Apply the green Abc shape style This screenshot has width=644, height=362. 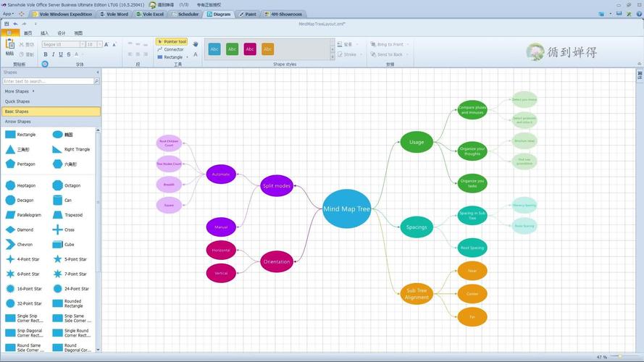pyautogui.click(x=232, y=49)
